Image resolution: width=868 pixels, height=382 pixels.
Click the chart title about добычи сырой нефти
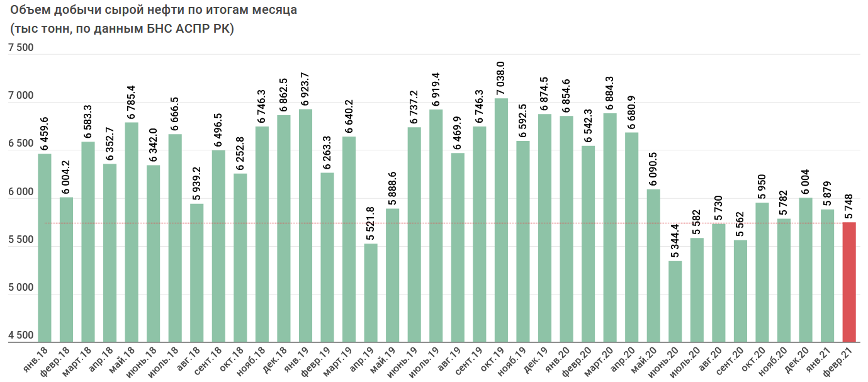click(x=154, y=11)
